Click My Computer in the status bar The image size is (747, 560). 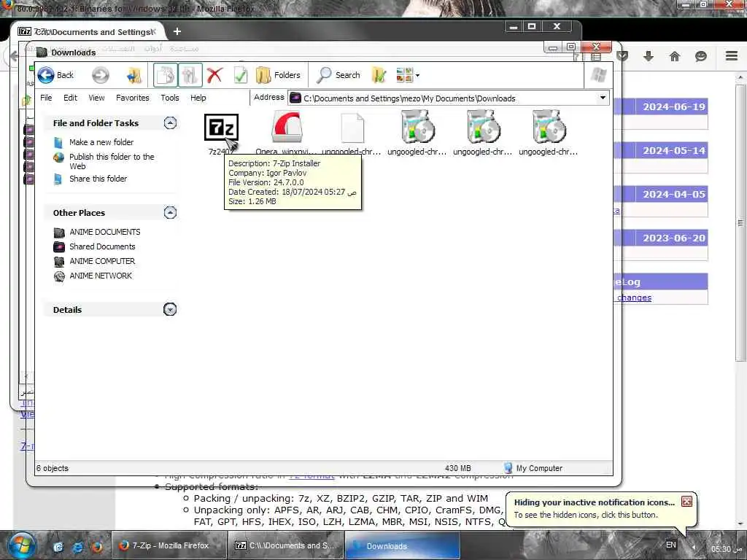click(x=533, y=468)
